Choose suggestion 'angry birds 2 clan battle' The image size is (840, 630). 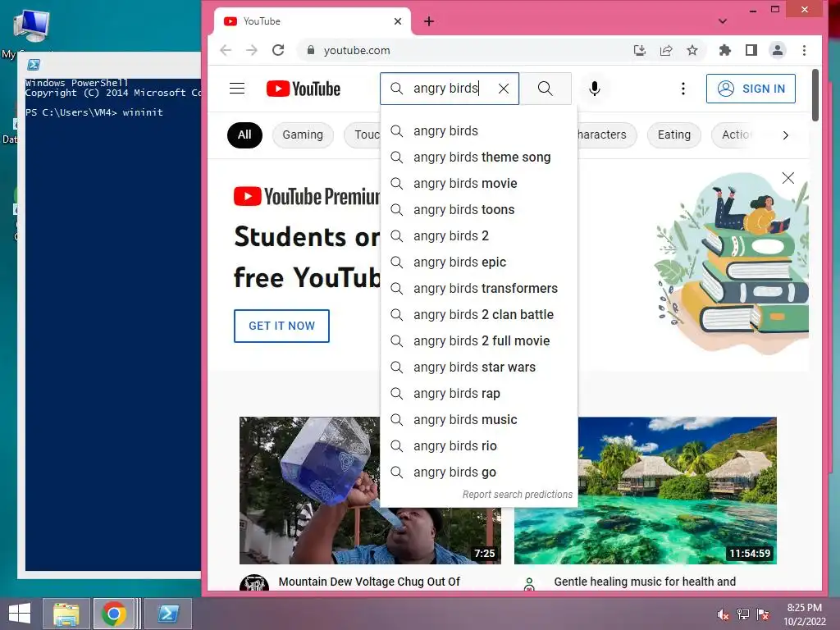tap(479, 314)
